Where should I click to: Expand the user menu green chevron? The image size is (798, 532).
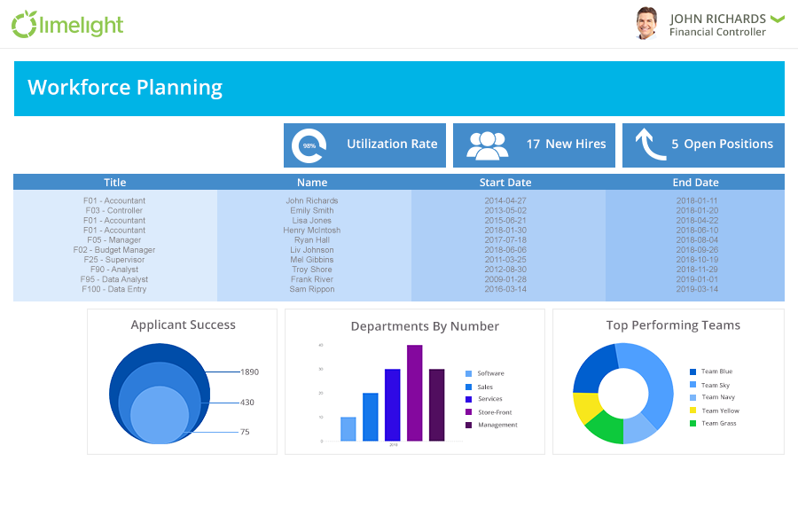(777, 19)
